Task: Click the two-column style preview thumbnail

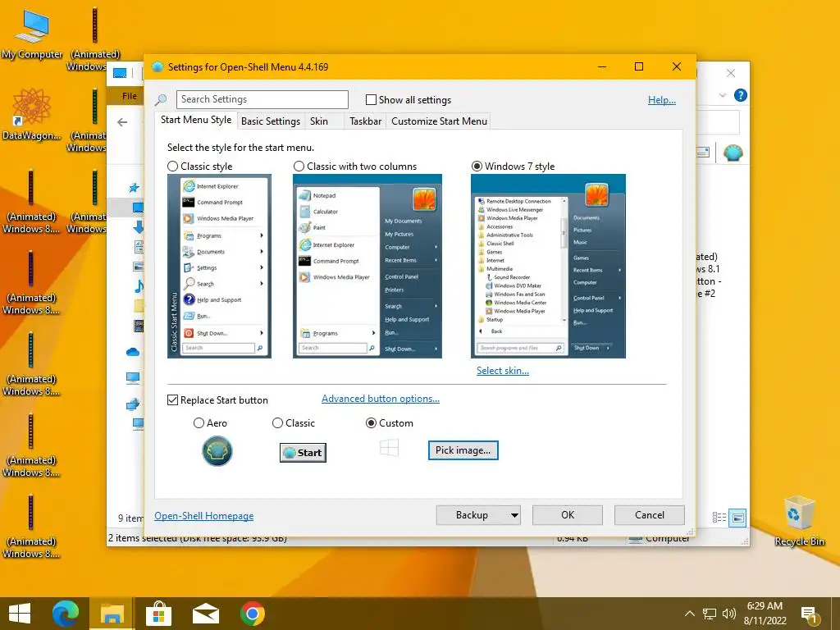Action: (x=367, y=267)
